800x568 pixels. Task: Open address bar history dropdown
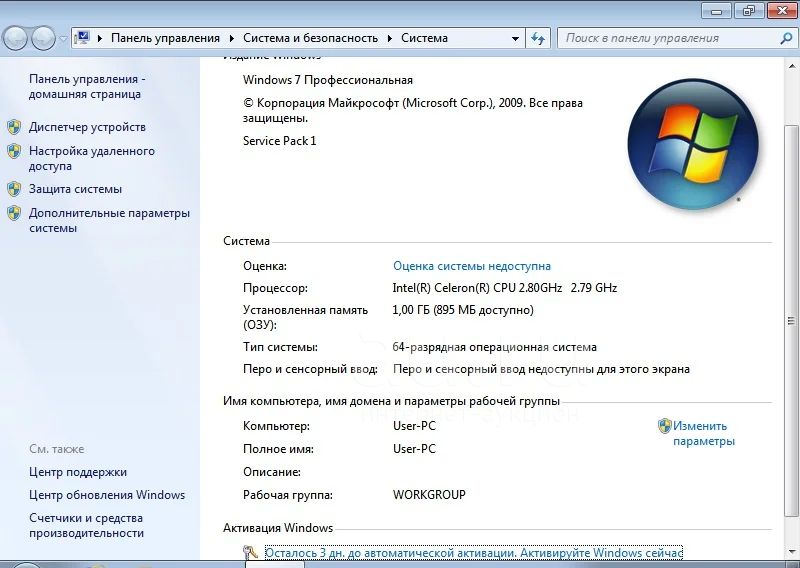(x=515, y=39)
